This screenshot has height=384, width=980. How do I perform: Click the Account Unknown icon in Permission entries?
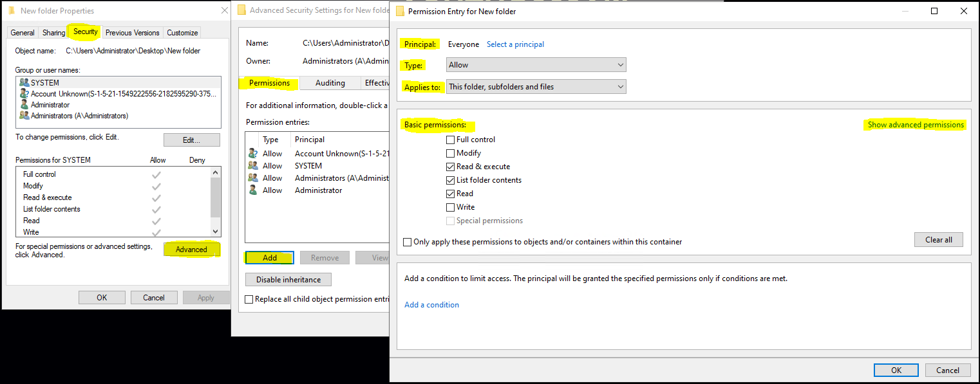click(252, 153)
